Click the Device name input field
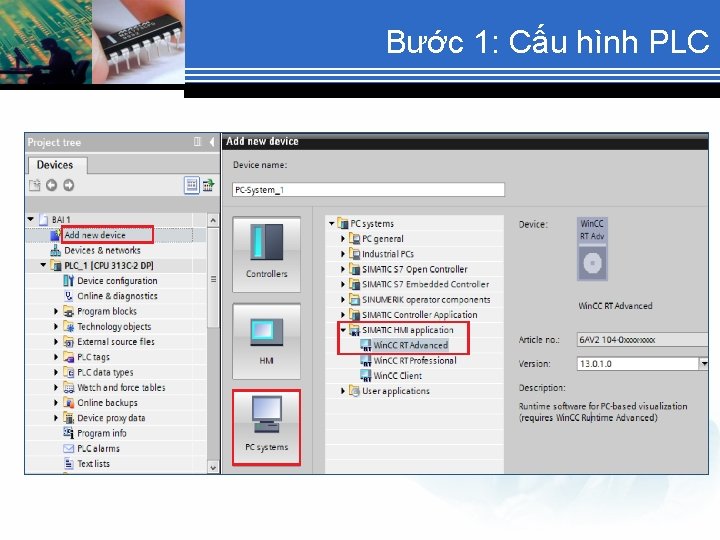The width and height of the screenshot is (720, 540). pyautogui.click(x=368, y=190)
